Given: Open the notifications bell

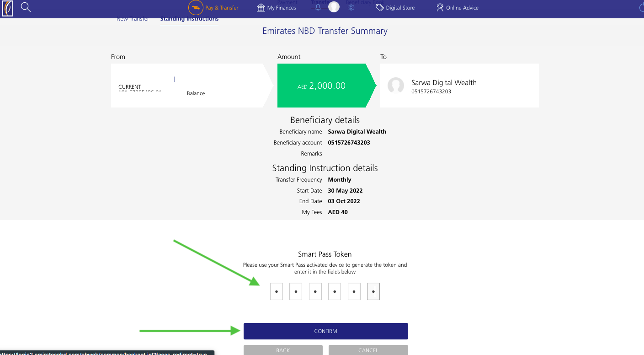Looking at the screenshot, I should pyautogui.click(x=318, y=7).
